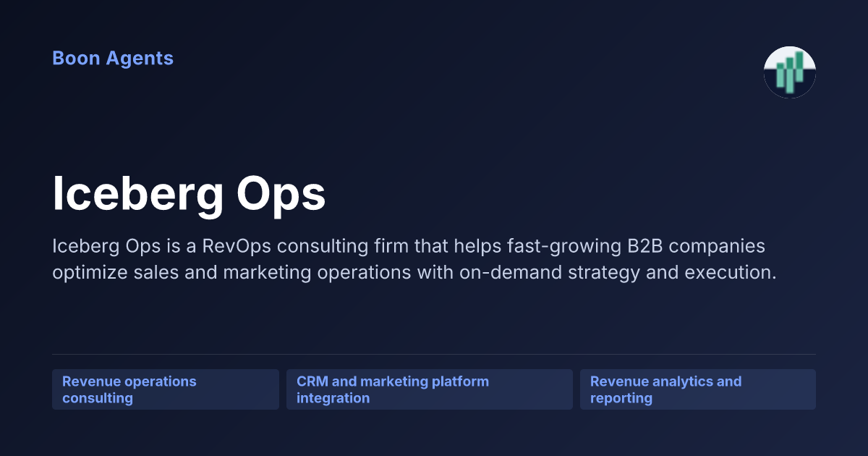Select the CRM and marketing platform integration tag
Image resolution: width=868 pixels, height=456 pixels.
click(x=430, y=389)
